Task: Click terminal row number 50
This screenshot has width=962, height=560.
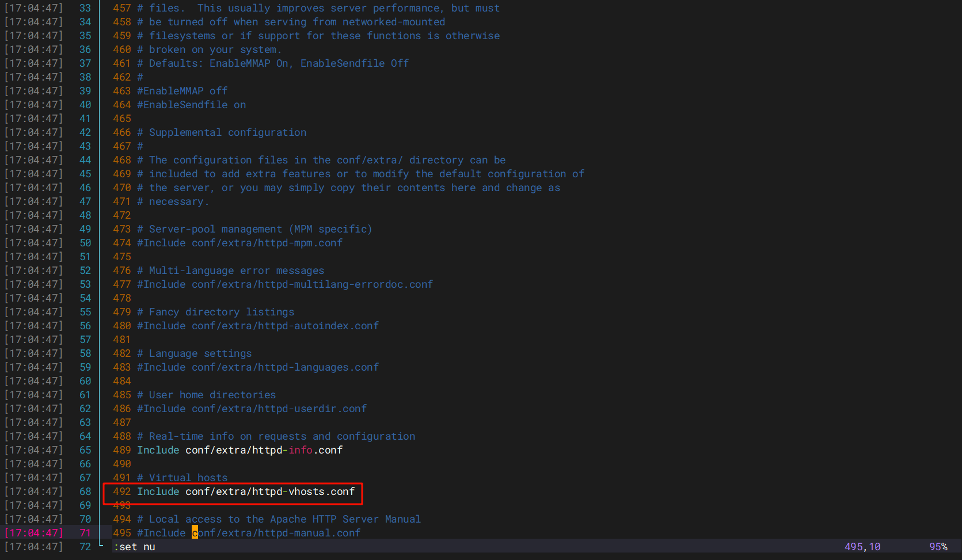Action: (x=85, y=243)
